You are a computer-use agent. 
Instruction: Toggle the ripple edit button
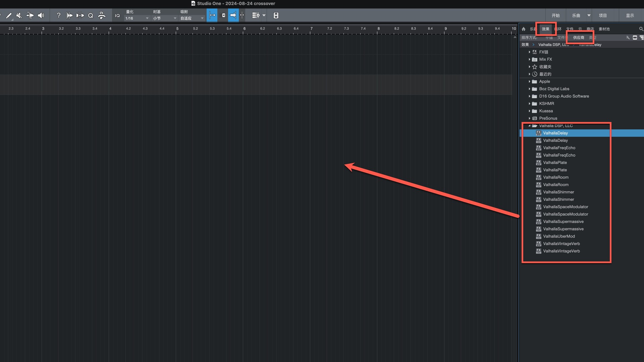(222, 15)
